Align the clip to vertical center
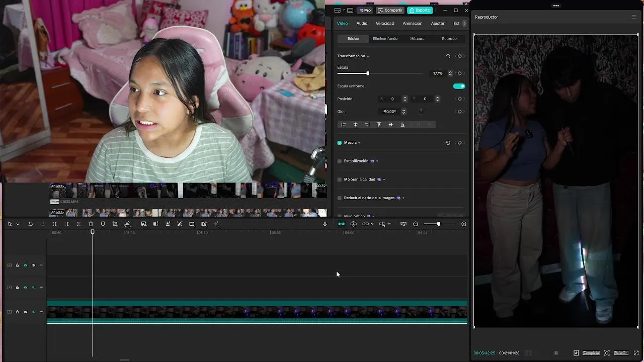The image size is (644, 362). point(390,124)
